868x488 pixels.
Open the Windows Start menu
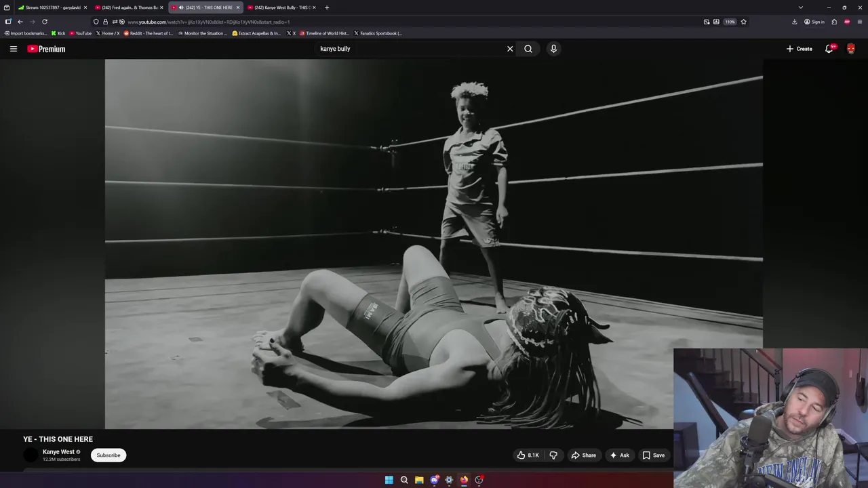[389, 480]
